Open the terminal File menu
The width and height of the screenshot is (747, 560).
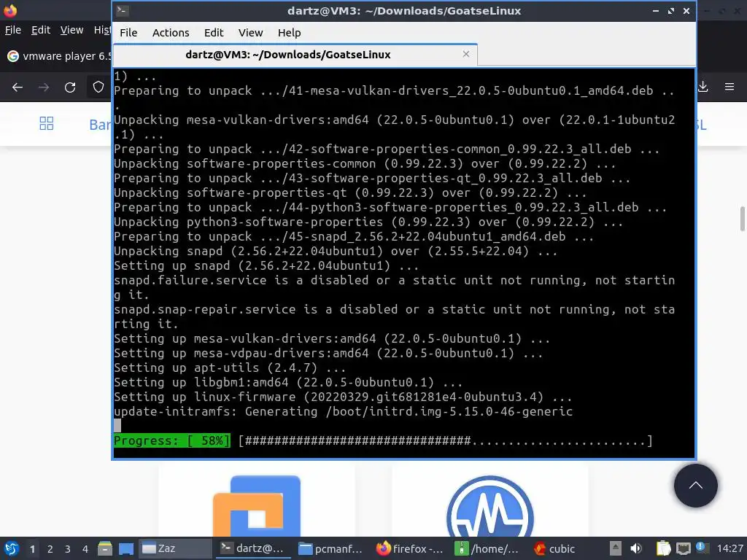[128, 32]
